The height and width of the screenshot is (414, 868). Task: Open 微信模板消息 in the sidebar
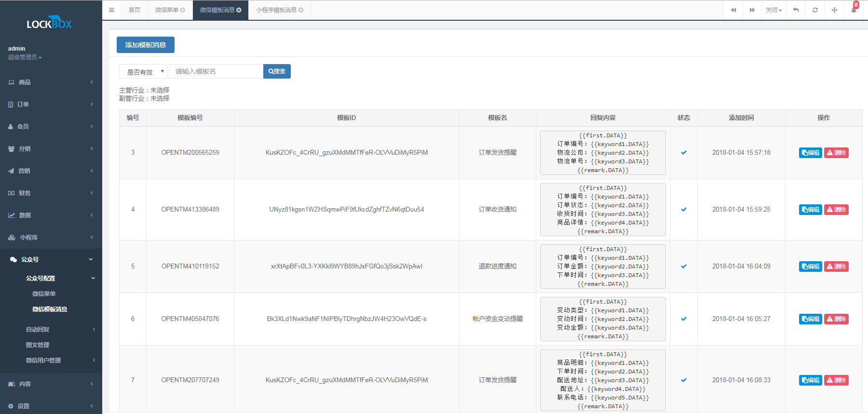click(50, 309)
